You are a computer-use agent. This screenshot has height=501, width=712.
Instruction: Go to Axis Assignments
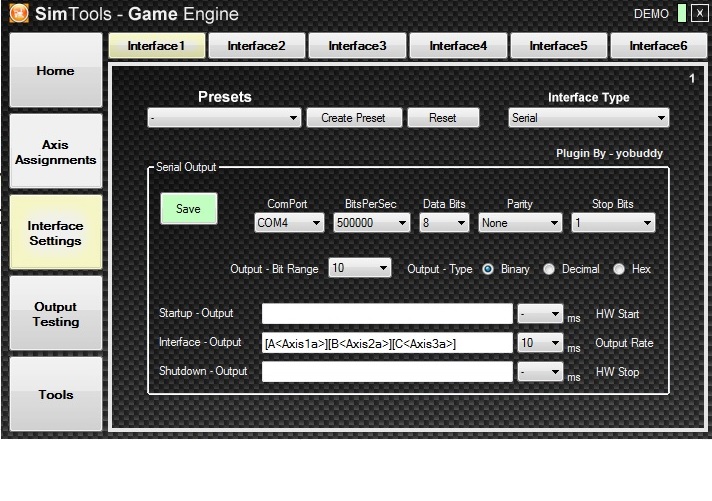(56, 152)
